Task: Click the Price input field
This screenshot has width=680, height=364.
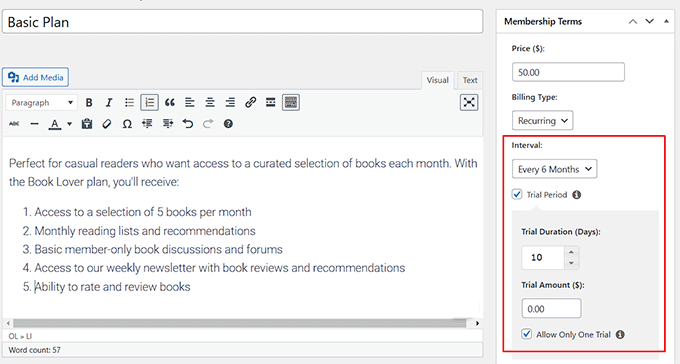Action: pos(569,72)
